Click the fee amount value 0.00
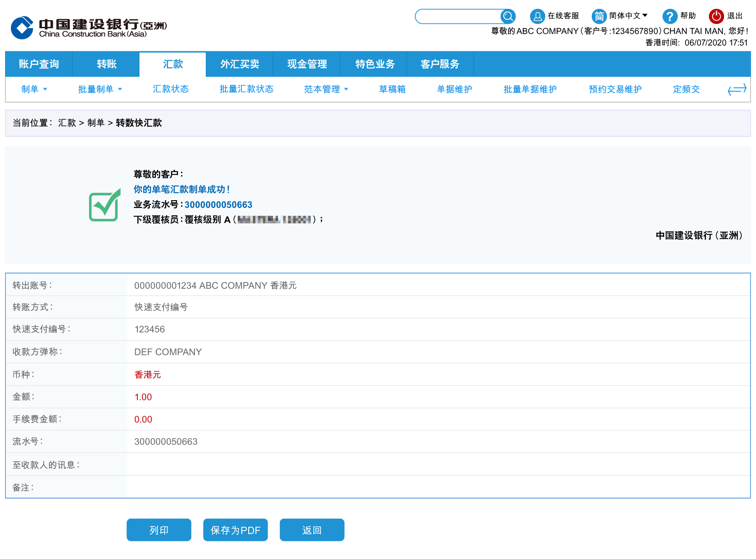The height and width of the screenshot is (559, 756). tap(143, 419)
